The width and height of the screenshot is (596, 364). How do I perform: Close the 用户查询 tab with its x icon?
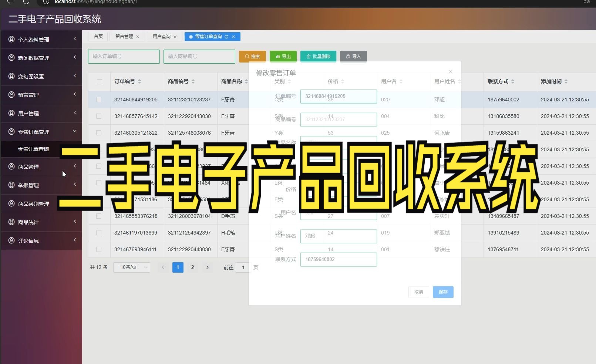(x=175, y=37)
